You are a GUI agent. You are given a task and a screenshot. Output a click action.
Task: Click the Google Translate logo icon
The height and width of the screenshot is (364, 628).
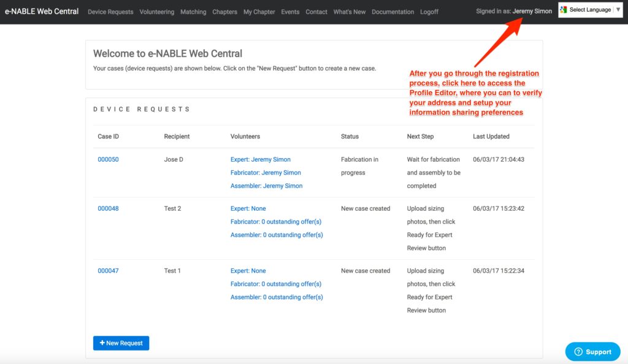564,10
